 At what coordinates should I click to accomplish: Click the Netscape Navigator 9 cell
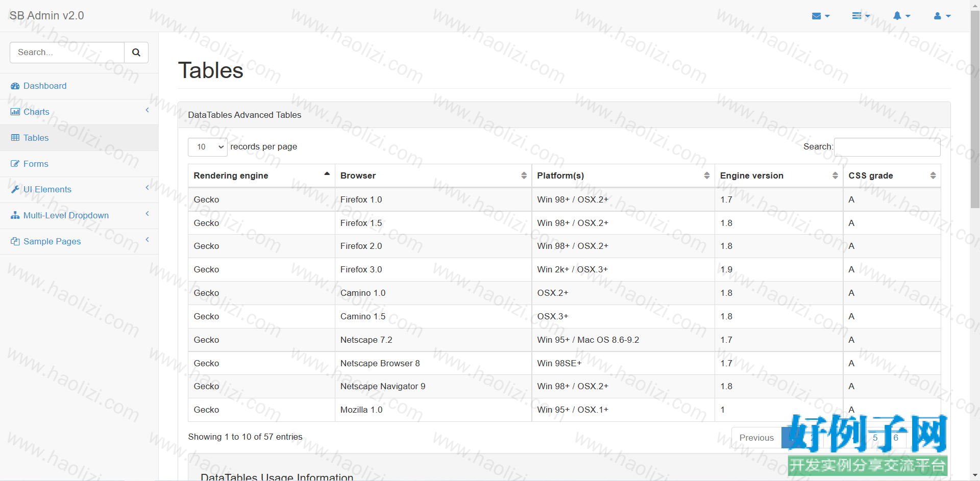(x=433, y=387)
